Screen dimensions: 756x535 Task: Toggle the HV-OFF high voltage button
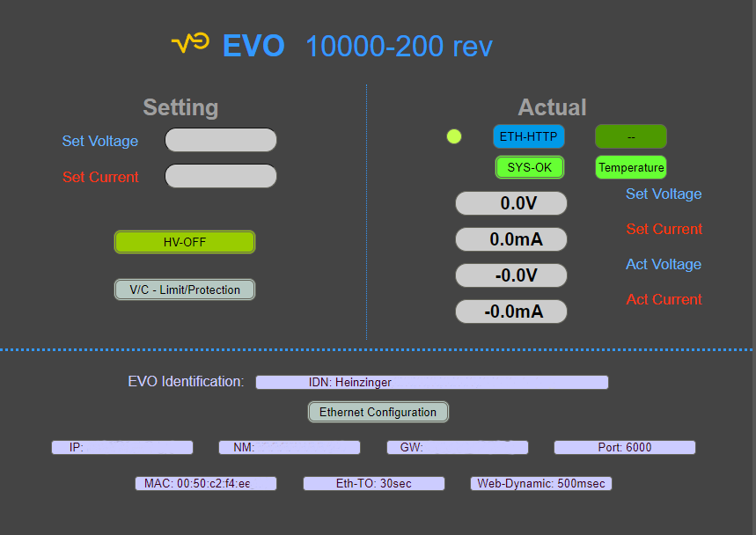tap(185, 242)
